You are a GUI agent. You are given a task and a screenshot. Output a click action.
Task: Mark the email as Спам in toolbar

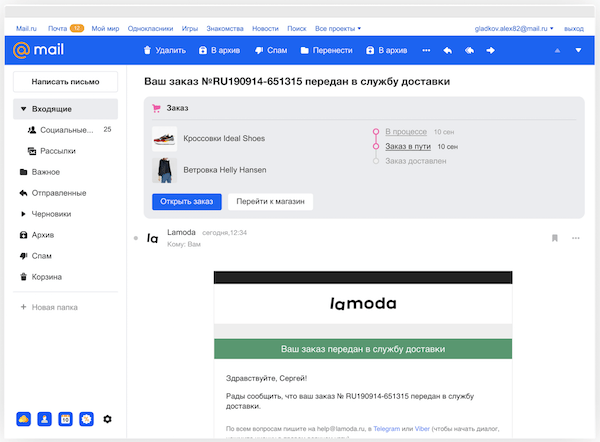click(x=271, y=51)
